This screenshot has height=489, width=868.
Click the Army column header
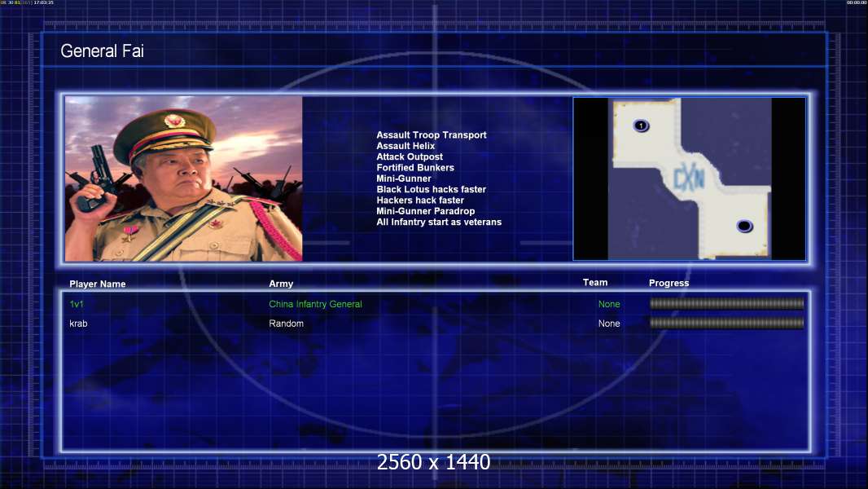pyautogui.click(x=281, y=284)
